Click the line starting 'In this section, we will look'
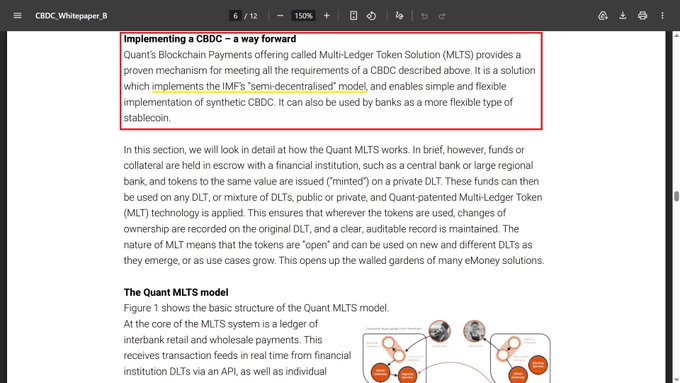Image resolution: width=680 pixels, height=383 pixels. pyautogui.click(x=324, y=150)
